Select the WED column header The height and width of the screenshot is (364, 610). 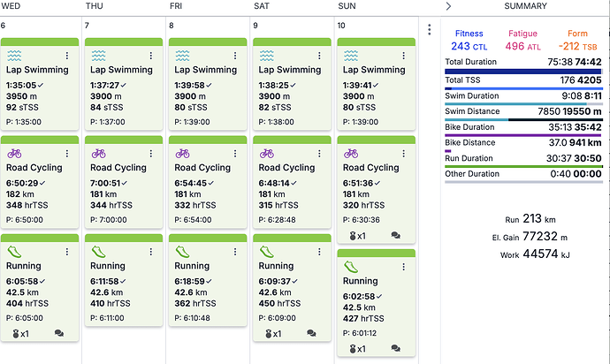11,6
